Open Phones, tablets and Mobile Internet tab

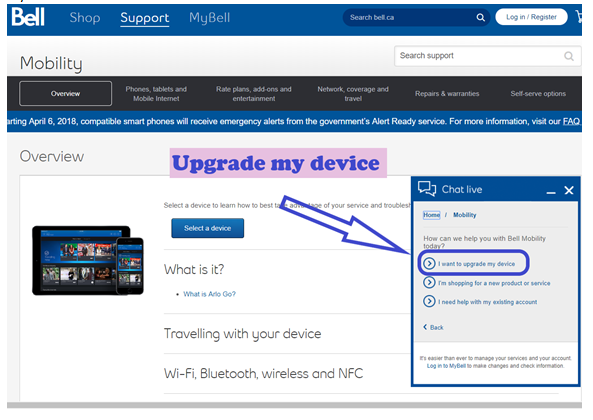point(156,94)
